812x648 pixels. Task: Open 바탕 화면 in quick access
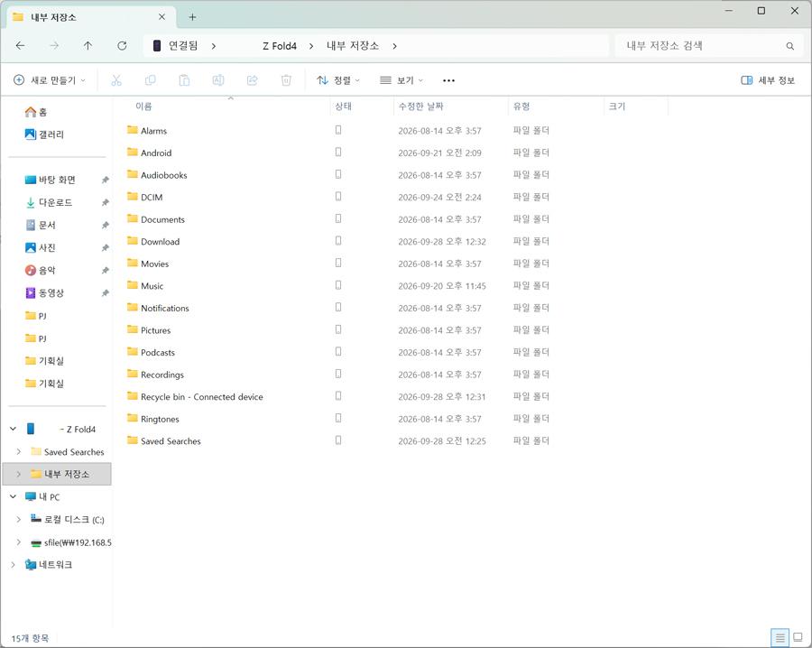[51, 180]
